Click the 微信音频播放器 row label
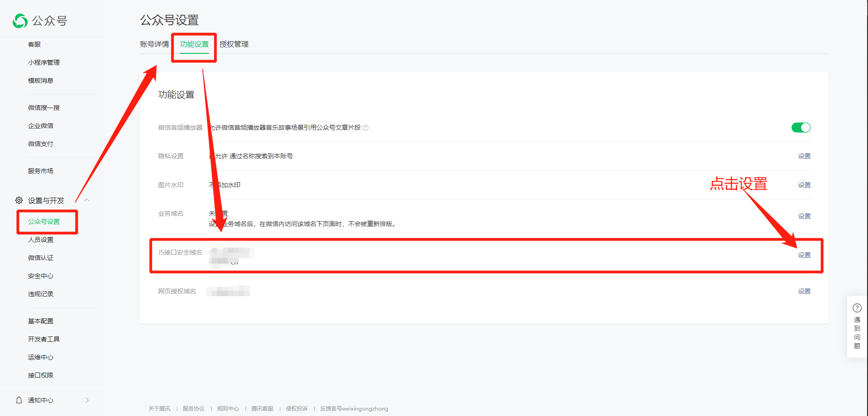Image resolution: width=868 pixels, height=416 pixels. pyautogui.click(x=180, y=128)
